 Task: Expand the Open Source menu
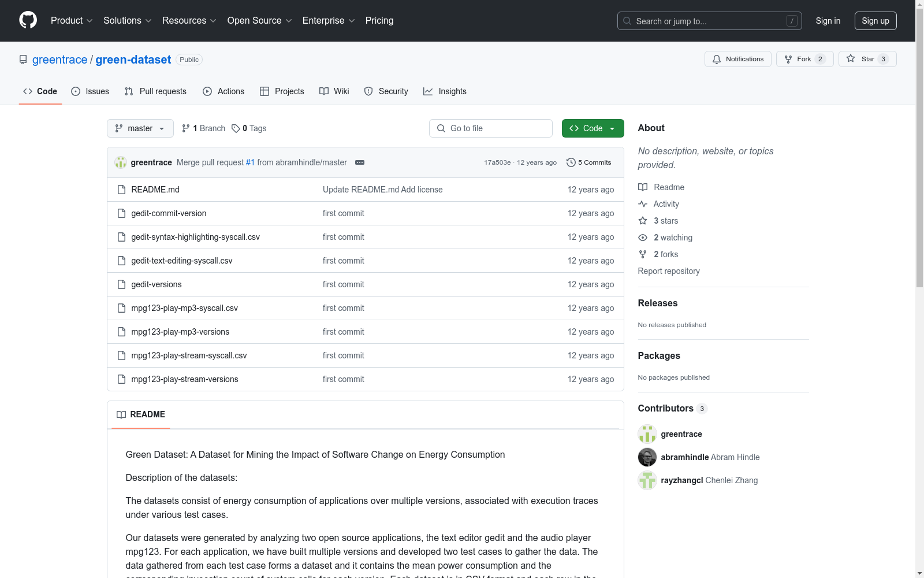[260, 21]
